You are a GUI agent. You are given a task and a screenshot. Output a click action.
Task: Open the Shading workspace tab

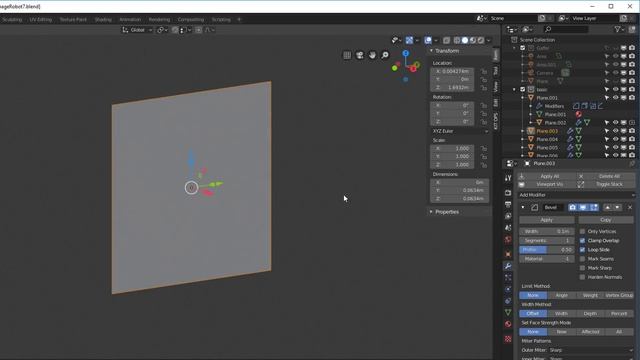click(x=103, y=20)
